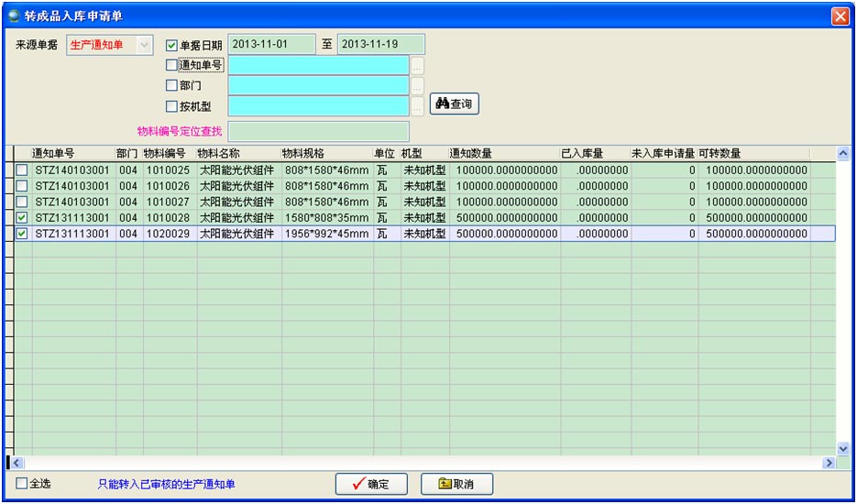Open the 来源单据 dropdown list
The image size is (857, 504).
click(144, 45)
